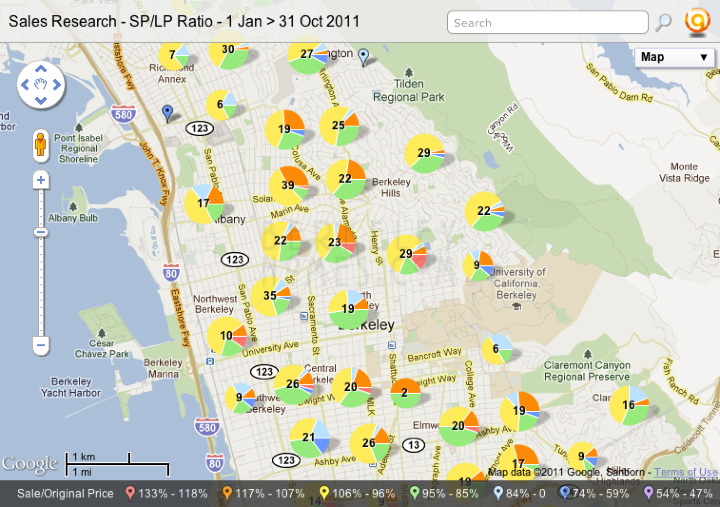This screenshot has width=720, height=507.
Task: Click the orange 117% - 107% legend entry
Action: [x=263, y=493]
